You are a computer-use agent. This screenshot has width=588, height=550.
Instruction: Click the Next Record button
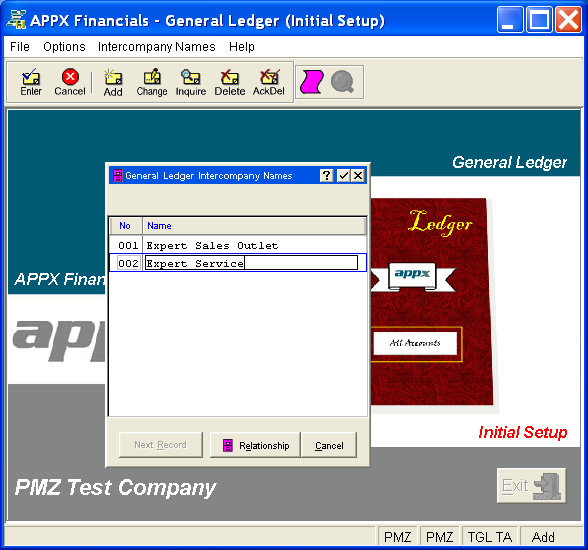point(160,445)
